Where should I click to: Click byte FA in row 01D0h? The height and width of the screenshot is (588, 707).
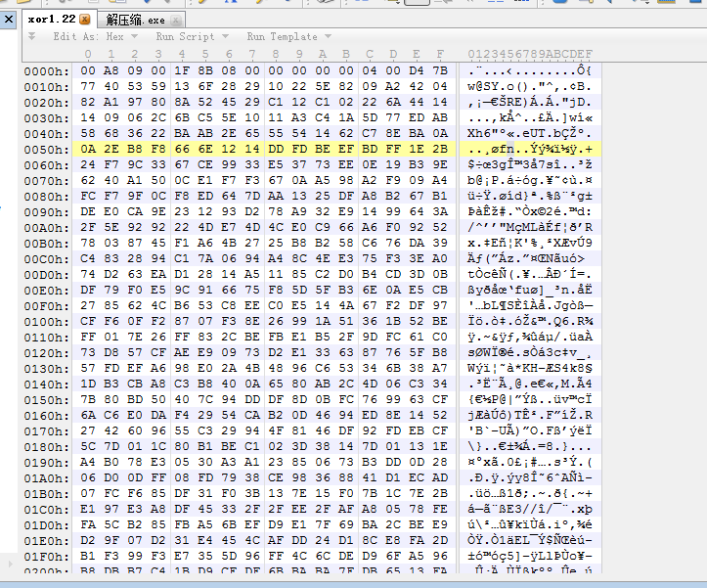(x=88, y=524)
